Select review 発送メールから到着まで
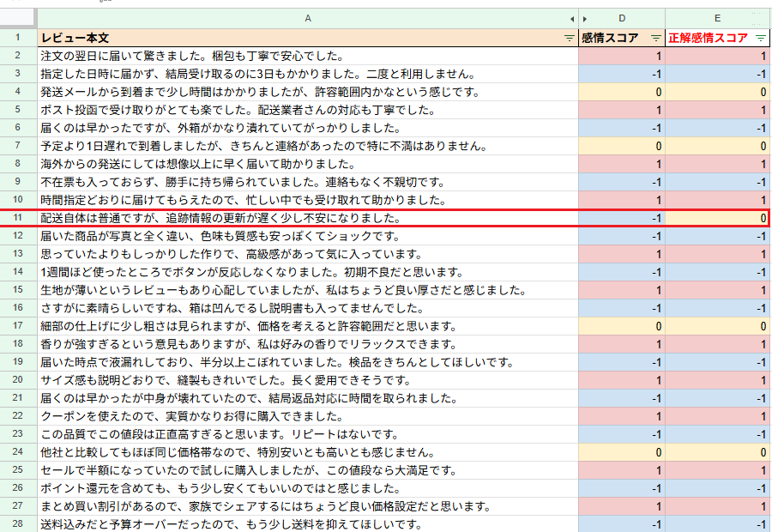Viewport: 772px width, 532px height. (308, 92)
